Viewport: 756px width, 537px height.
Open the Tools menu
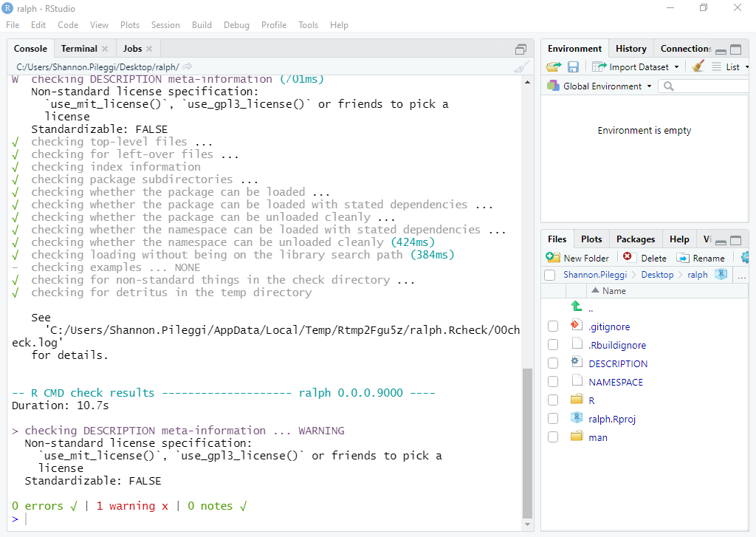308,25
